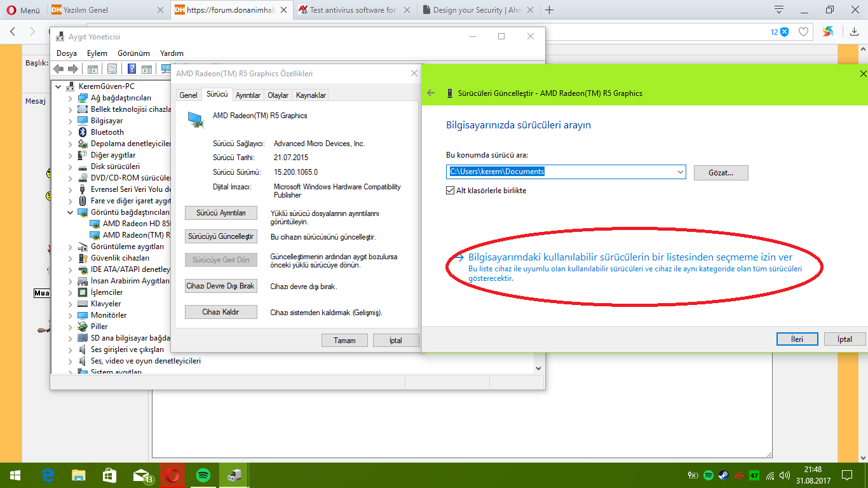Image resolution: width=868 pixels, height=488 pixels.
Task: Click the volume speaker tray icon
Action: [x=785, y=475]
